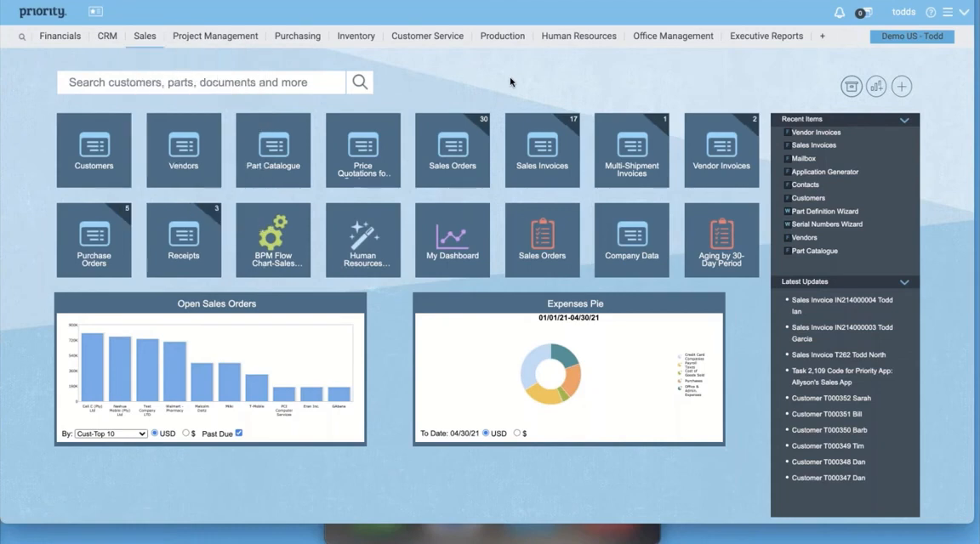980x544 pixels.
Task: Open the Vendor Invoices tile
Action: coord(722,150)
